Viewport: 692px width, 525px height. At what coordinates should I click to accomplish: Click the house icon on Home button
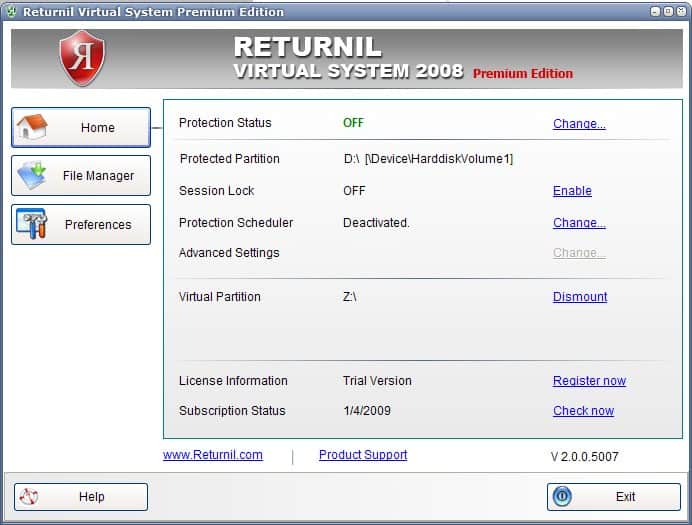coord(32,127)
